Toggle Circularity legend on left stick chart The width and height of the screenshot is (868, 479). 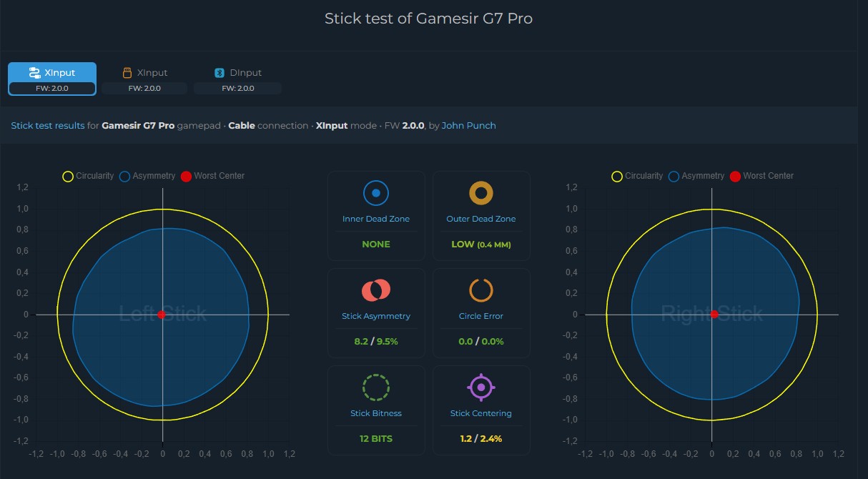coord(88,176)
